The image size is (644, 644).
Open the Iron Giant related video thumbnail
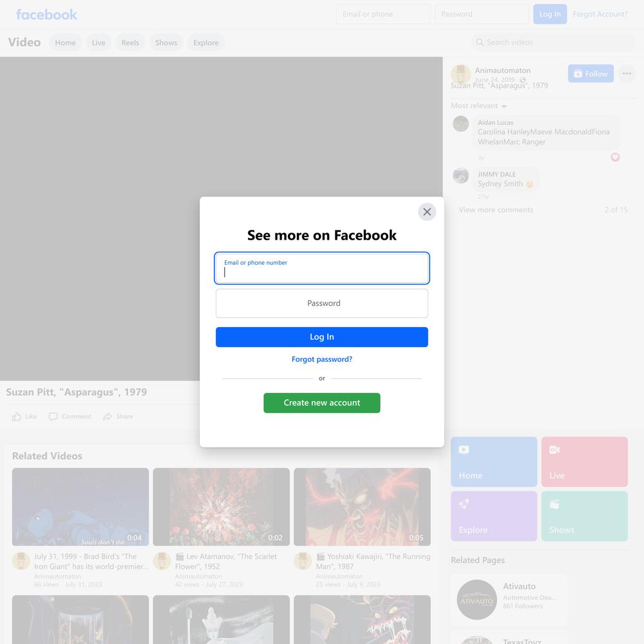[80, 507]
